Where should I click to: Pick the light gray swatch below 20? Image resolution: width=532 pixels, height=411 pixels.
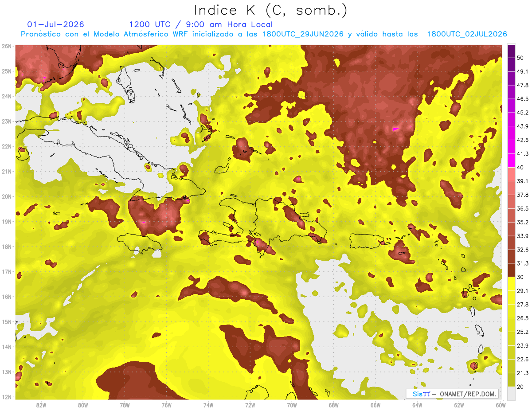click(511, 393)
